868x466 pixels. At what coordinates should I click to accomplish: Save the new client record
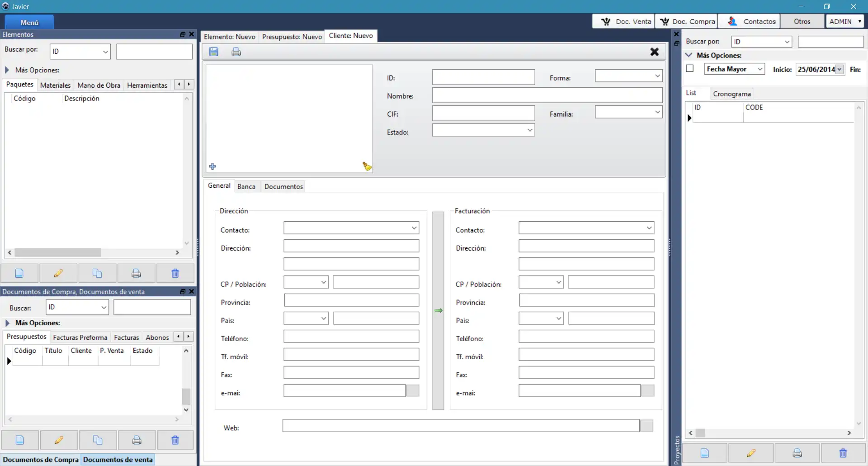[x=214, y=52]
